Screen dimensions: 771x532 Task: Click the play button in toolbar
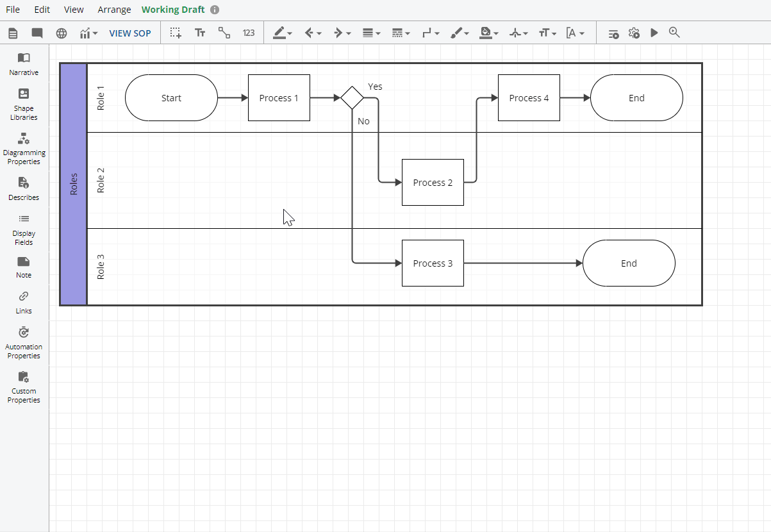click(654, 33)
